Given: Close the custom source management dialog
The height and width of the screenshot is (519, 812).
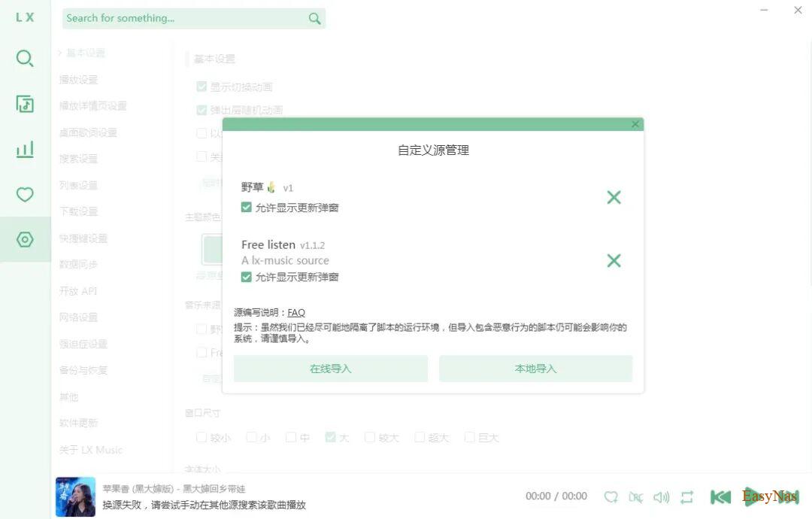Looking at the screenshot, I should click(x=635, y=124).
